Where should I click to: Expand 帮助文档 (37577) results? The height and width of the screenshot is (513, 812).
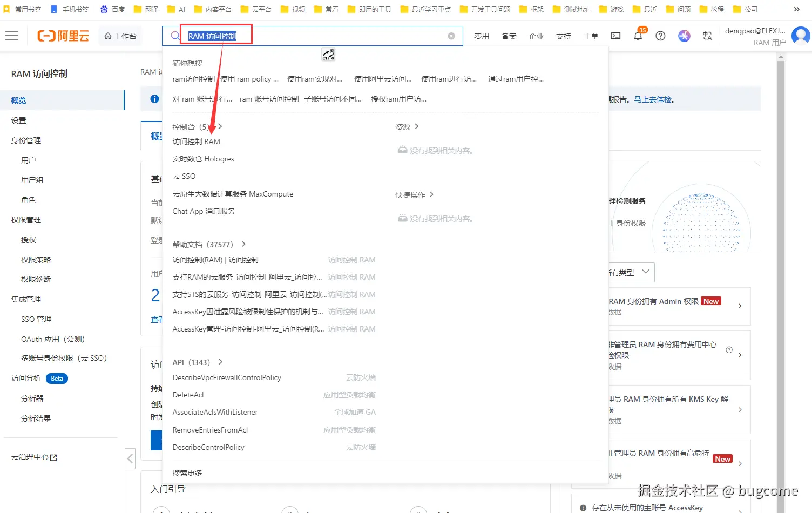243,244
